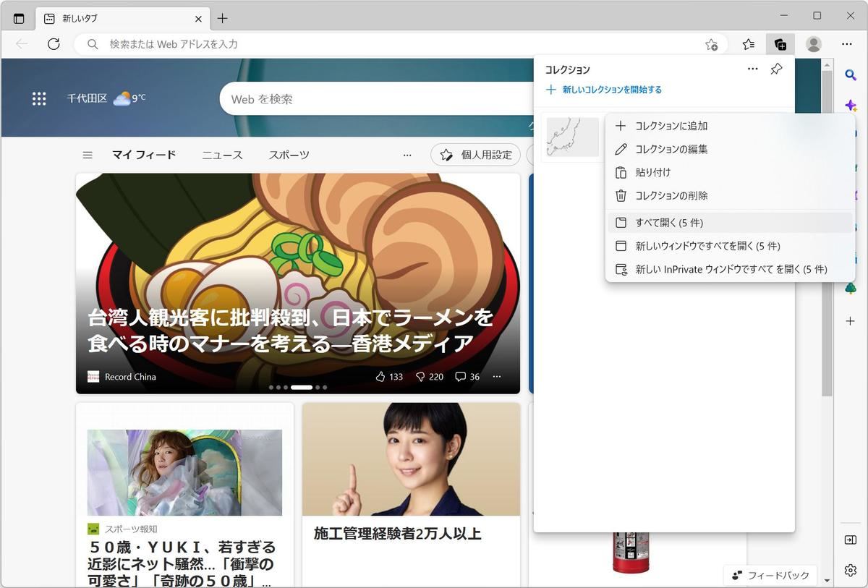Like the ramen article (133)
This screenshot has width=868, height=588.
click(x=389, y=377)
